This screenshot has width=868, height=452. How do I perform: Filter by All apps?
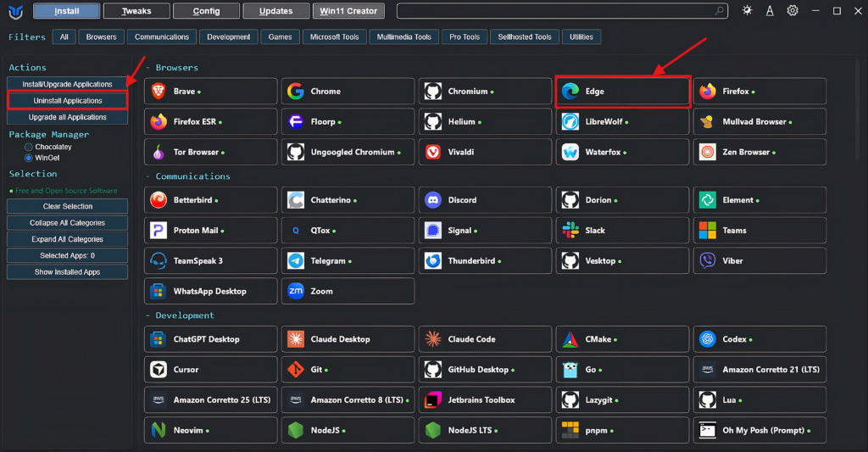64,37
